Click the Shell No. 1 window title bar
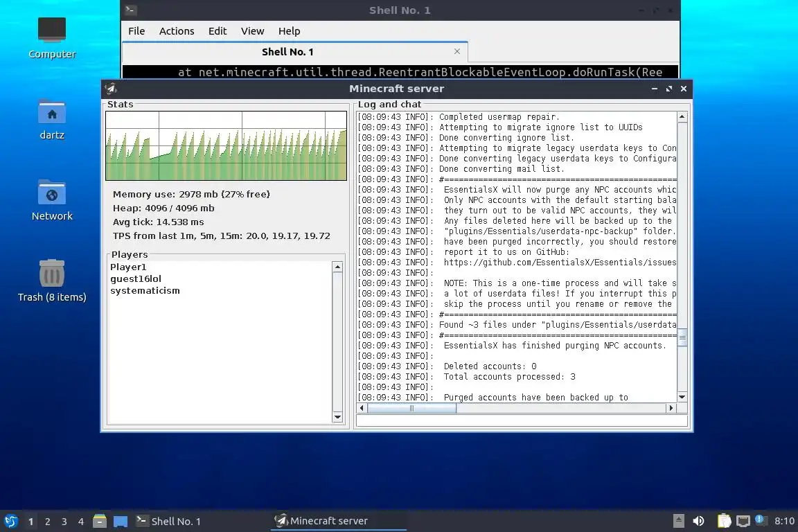The height and width of the screenshot is (532, 798). coord(400,10)
